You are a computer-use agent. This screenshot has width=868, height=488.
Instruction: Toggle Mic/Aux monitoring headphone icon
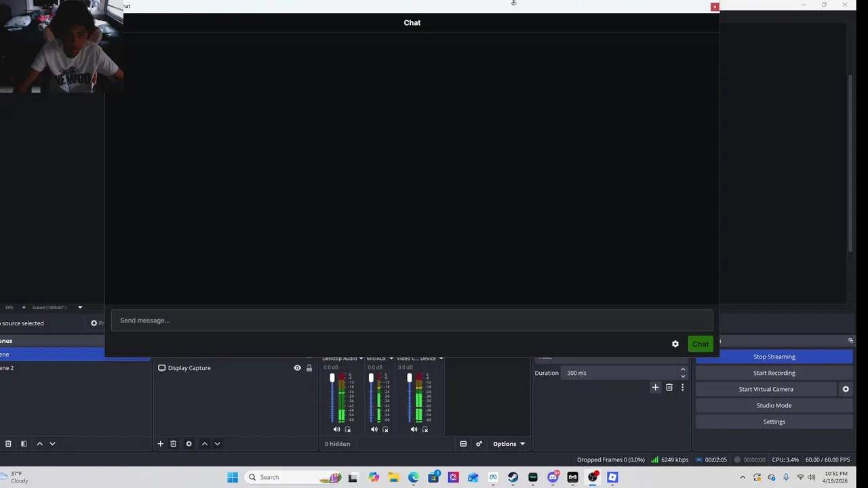point(385,430)
